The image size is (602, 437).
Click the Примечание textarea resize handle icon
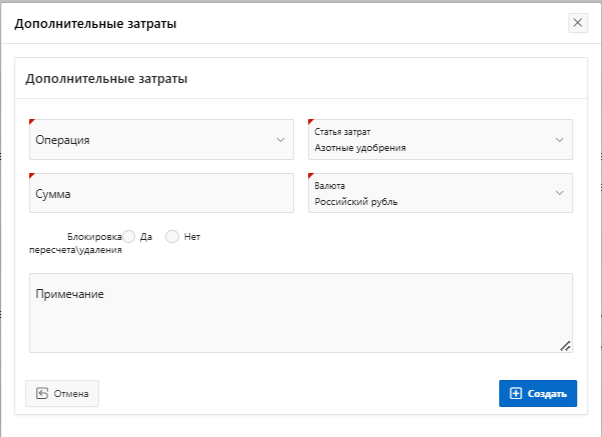565,346
